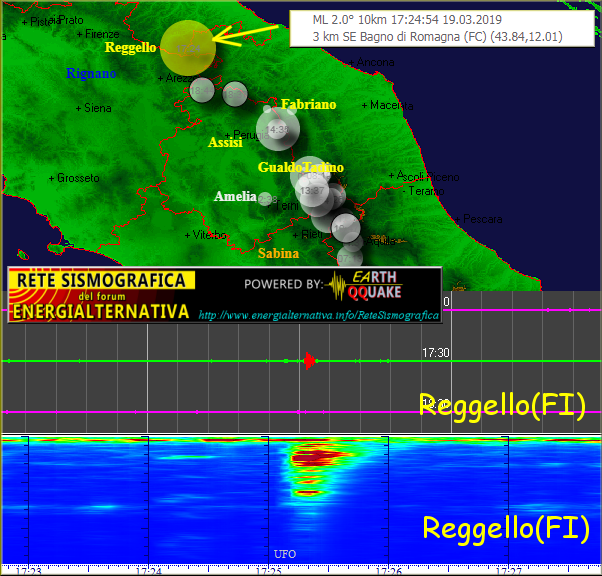The height and width of the screenshot is (576, 602).
Task: Click the red seismic burst on green trace
Action: 309,361
